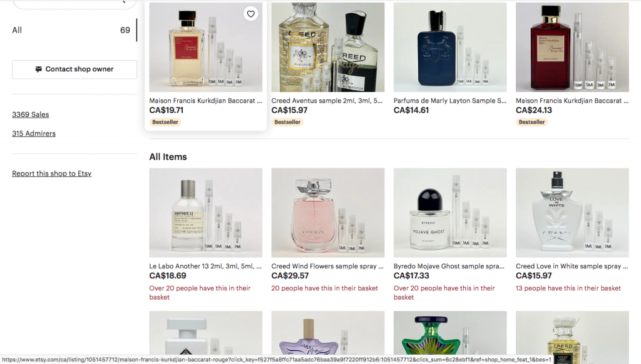
Task: Favourite the Baccarat Rouge listing with heart icon
Action: coord(250,14)
